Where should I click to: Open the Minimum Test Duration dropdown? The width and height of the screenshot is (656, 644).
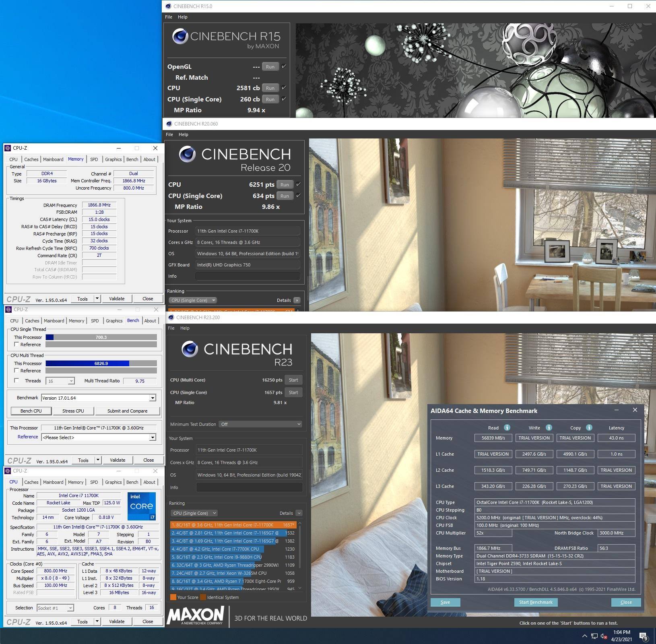click(x=260, y=424)
